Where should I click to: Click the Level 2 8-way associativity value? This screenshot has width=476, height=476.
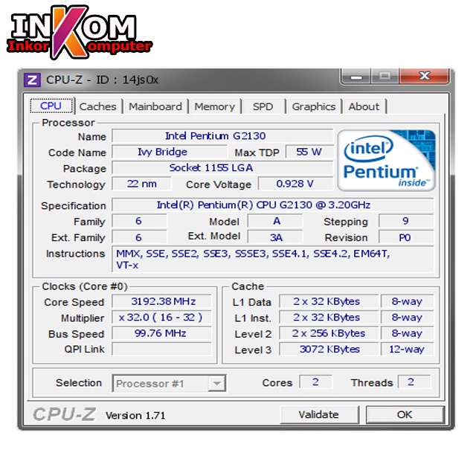click(x=408, y=333)
